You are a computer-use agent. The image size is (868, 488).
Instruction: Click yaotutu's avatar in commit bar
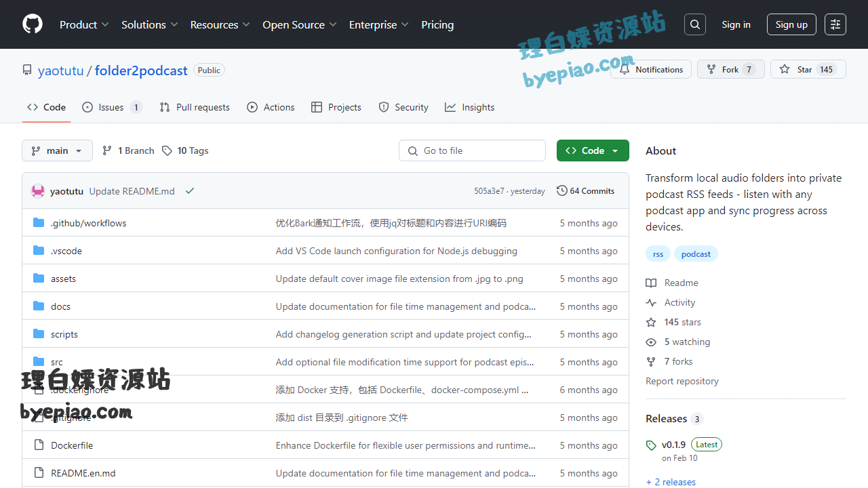click(38, 191)
